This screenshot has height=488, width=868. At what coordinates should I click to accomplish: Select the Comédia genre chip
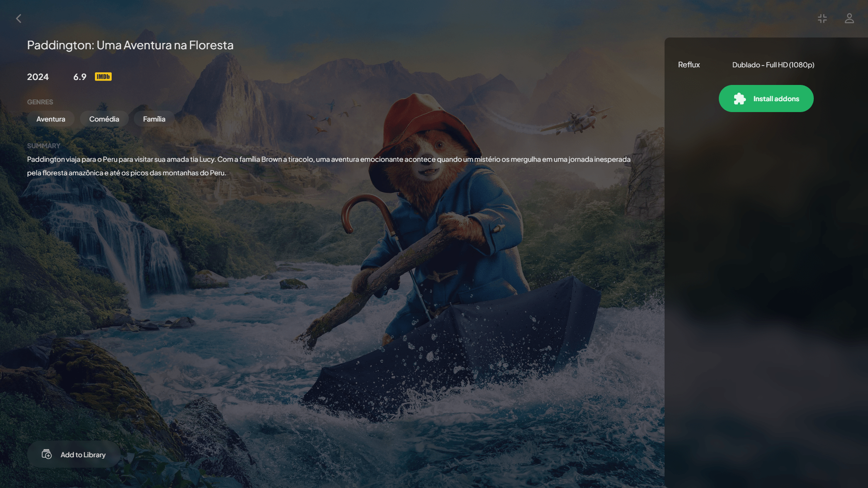coord(104,119)
